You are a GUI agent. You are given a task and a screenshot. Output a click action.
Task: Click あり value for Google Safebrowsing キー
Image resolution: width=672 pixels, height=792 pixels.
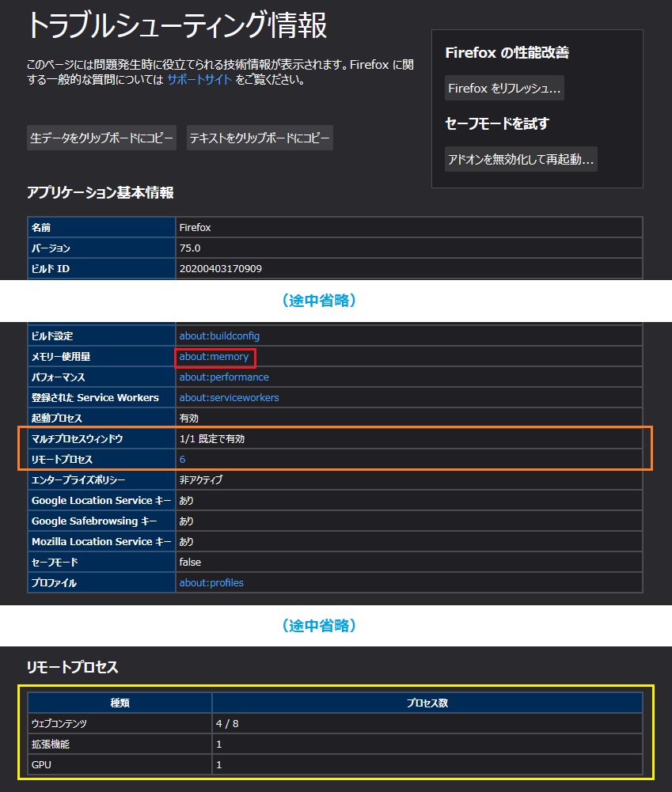[x=187, y=521]
